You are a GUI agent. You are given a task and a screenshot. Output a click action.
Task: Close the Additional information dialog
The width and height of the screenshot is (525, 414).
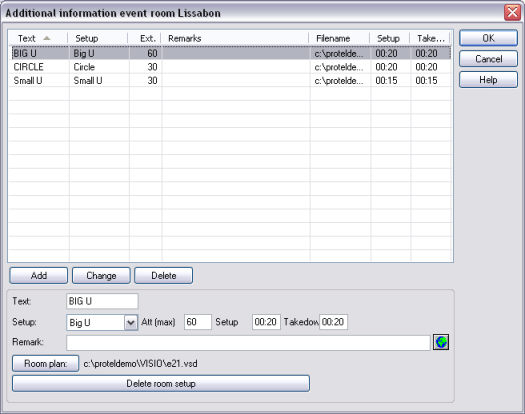[x=512, y=13]
